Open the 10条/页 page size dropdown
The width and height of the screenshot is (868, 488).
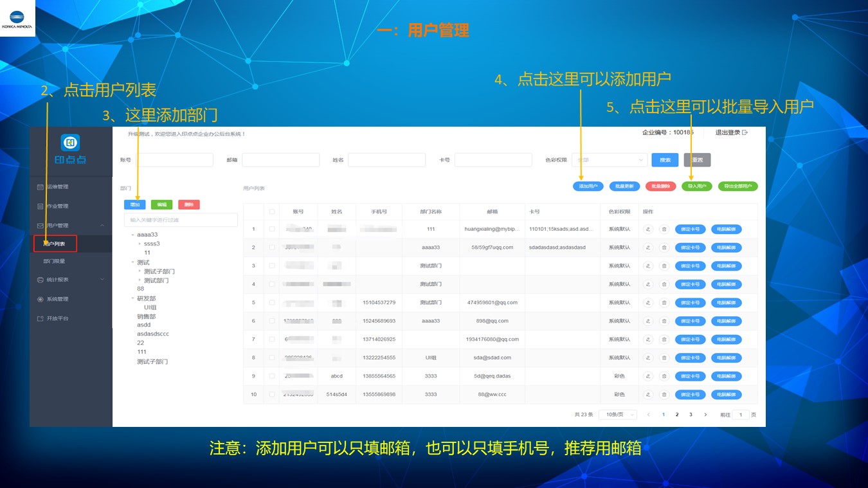point(617,415)
